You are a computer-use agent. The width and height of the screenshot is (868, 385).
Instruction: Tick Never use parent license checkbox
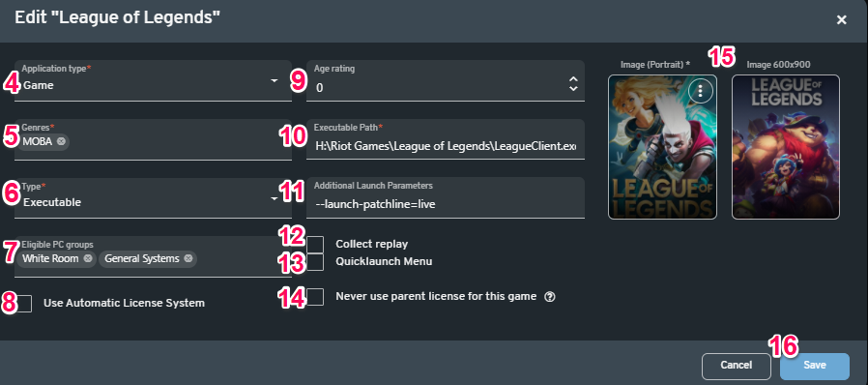pyautogui.click(x=315, y=297)
